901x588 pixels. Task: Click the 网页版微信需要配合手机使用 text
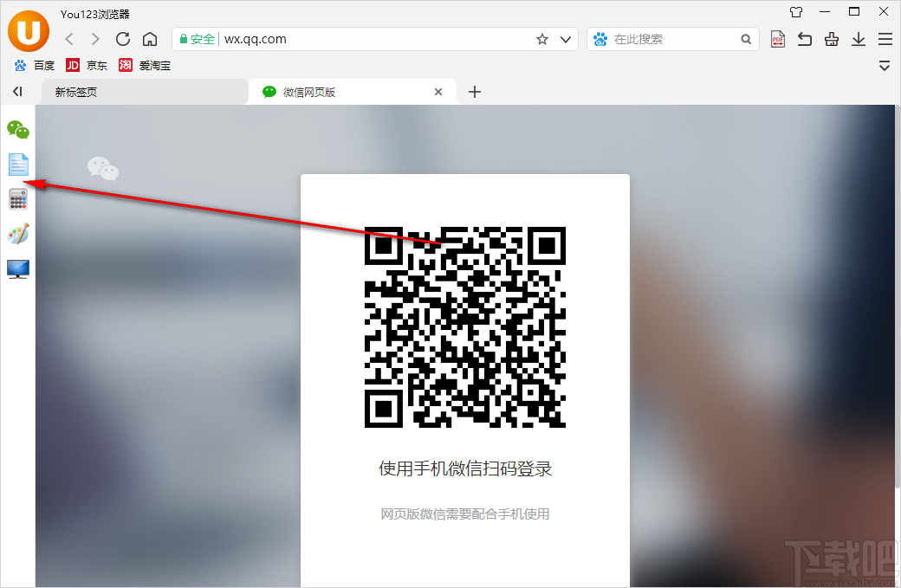click(465, 514)
